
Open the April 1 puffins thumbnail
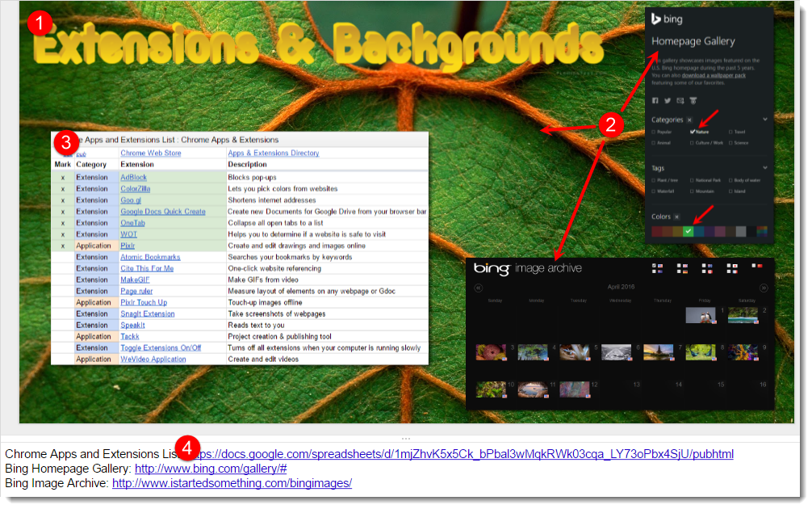(701, 315)
